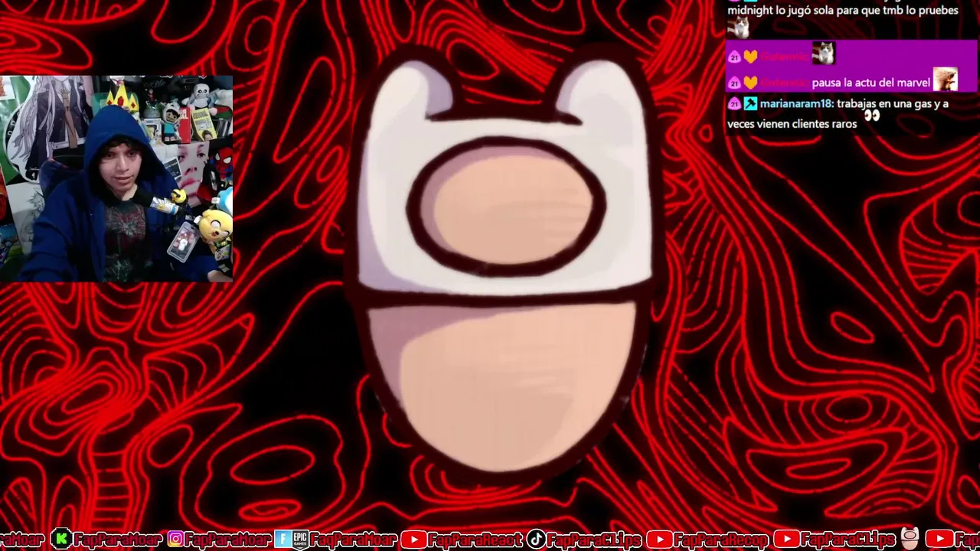Open the username beside the purple-row cat emote

click(x=784, y=57)
